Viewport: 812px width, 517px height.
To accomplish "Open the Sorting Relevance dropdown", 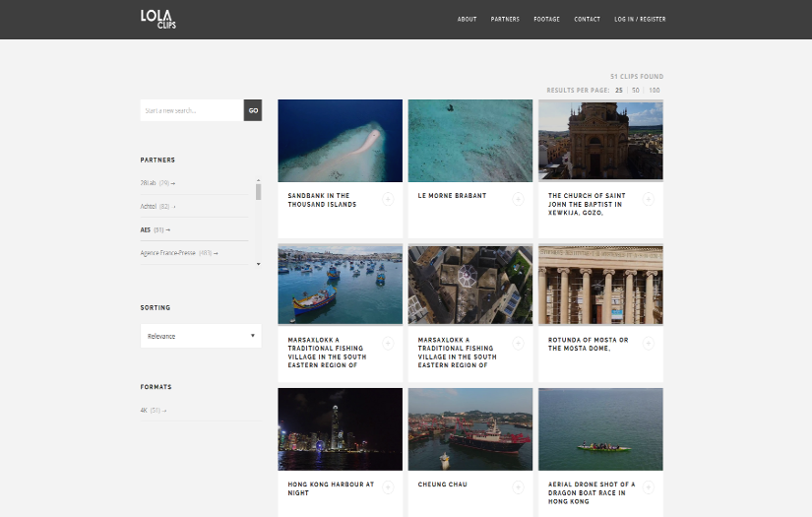I will tap(201, 336).
